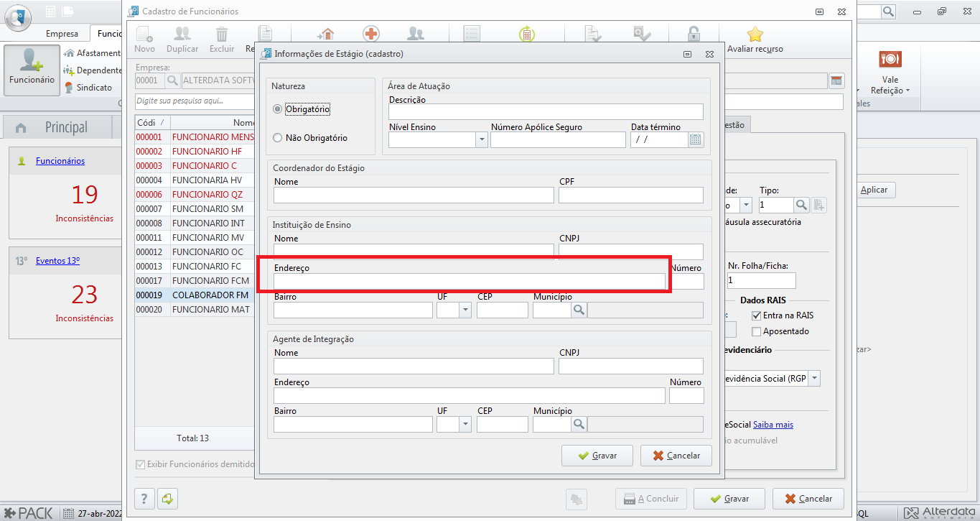Click the Aplicar button
This screenshot has width=980, height=521.
(x=874, y=190)
